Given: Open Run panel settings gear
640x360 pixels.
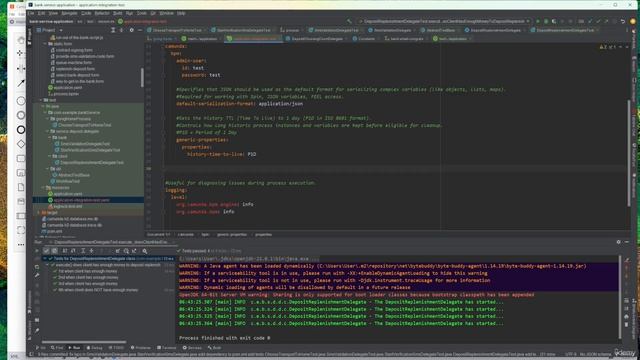Looking at the screenshot, I should (x=618, y=242).
